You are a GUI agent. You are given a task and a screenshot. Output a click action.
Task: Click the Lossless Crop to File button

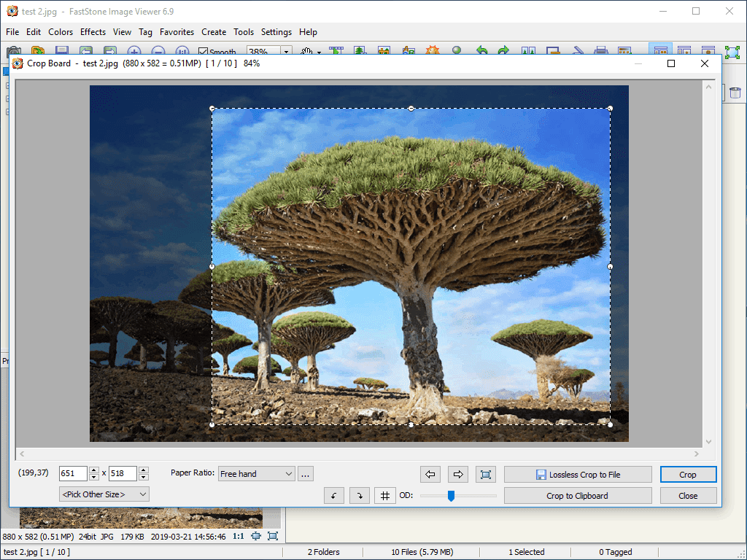577,474
